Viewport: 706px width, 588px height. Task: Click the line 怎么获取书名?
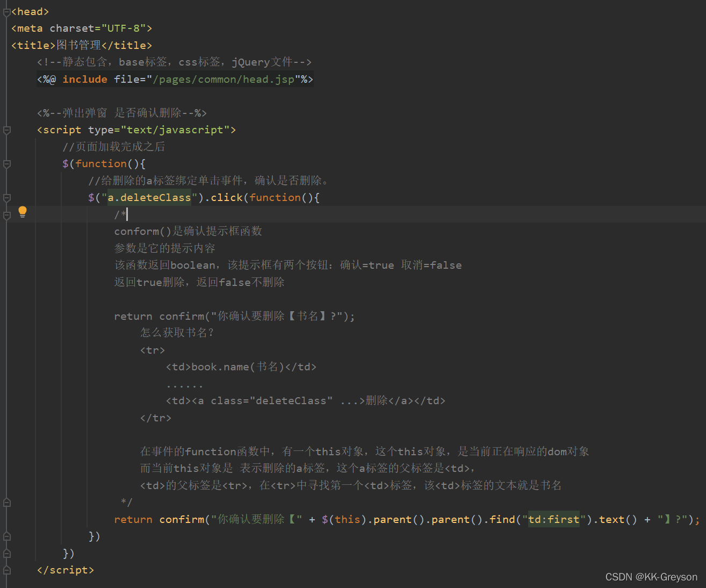pyautogui.click(x=177, y=333)
